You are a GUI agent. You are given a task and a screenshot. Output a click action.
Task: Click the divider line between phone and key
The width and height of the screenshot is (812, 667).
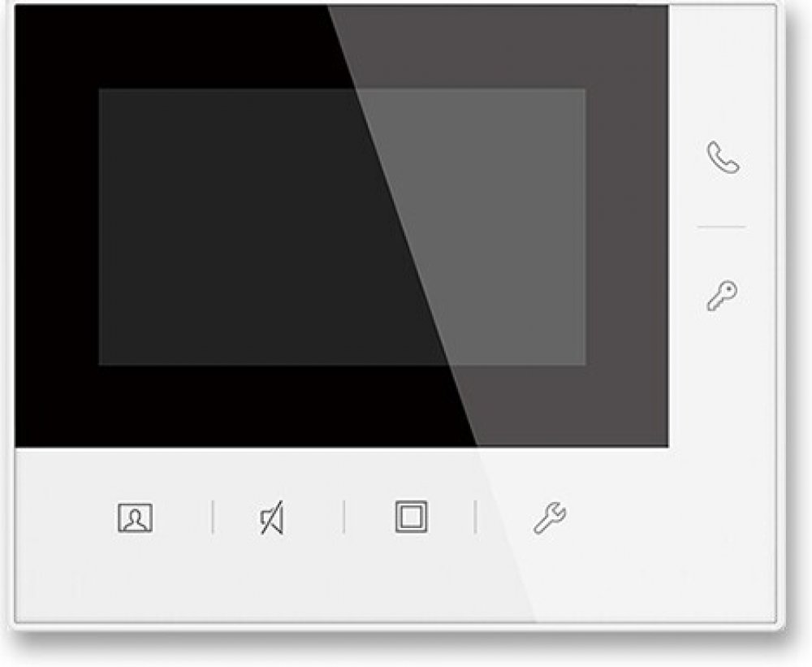[722, 227]
